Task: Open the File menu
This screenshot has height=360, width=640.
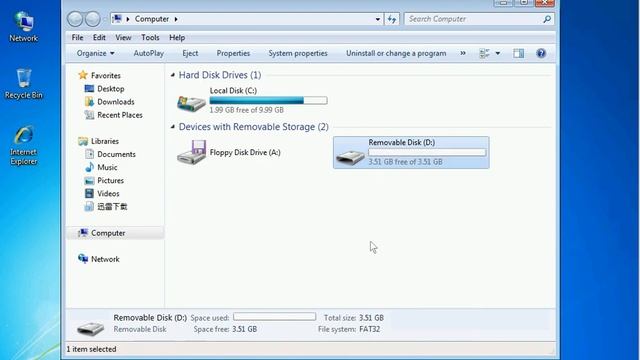Action: click(77, 38)
